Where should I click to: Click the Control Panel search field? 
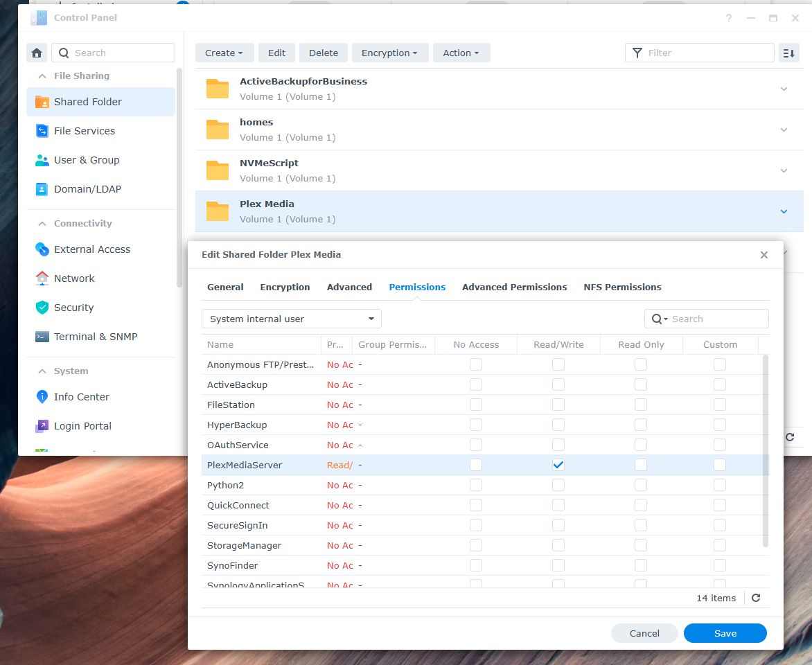point(114,53)
